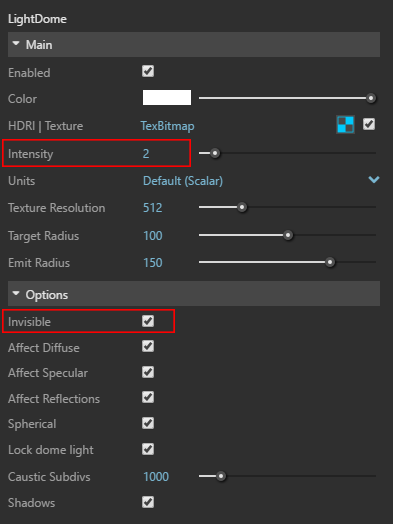Uncheck Lock dome light
The height and width of the screenshot is (524, 393).
click(148, 449)
